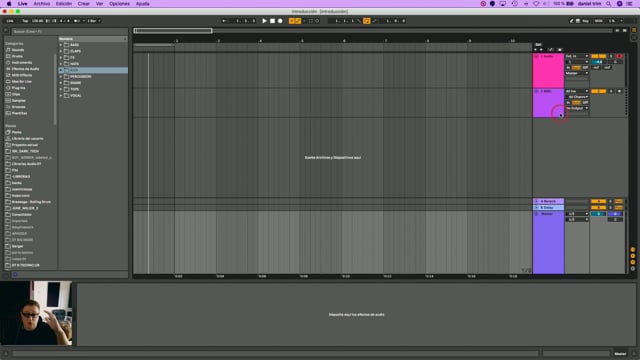Toggle the computer MIDI keyboard icon
The width and height of the screenshot is (640, 360).
pyautogui.click(x=578, y=21)
